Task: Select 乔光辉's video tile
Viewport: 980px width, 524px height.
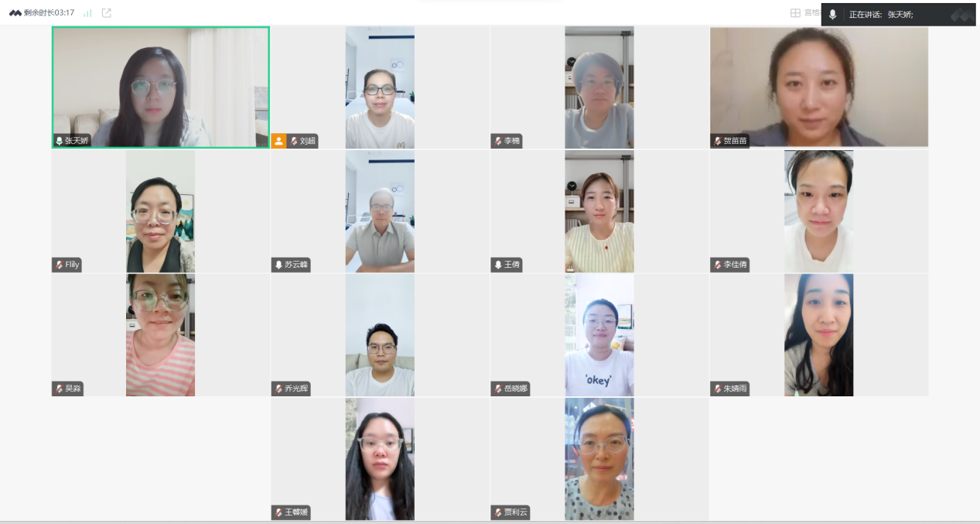Action: [x=380, y=335]
